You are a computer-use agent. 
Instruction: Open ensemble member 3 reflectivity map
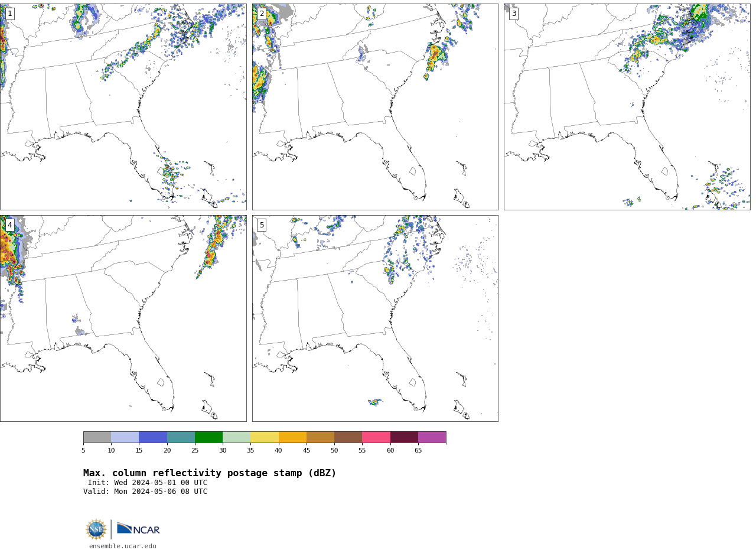click(627, 107)
